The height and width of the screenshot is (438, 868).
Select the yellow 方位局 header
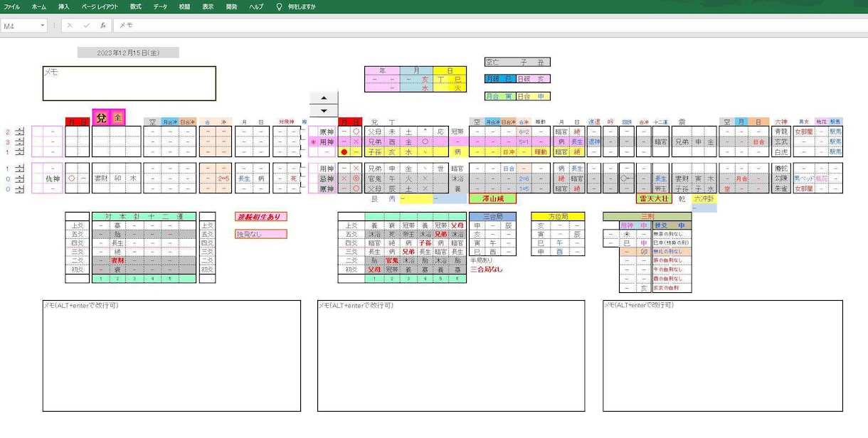point(558,216)
